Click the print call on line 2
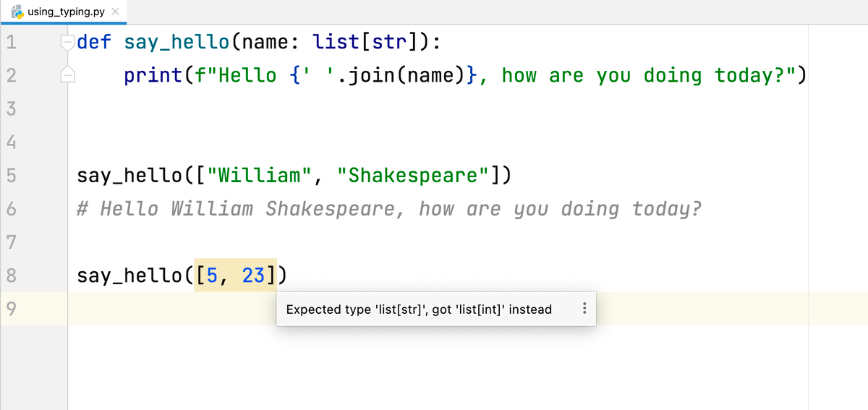This screenshot has height=410, width=868. pos(153,75)
